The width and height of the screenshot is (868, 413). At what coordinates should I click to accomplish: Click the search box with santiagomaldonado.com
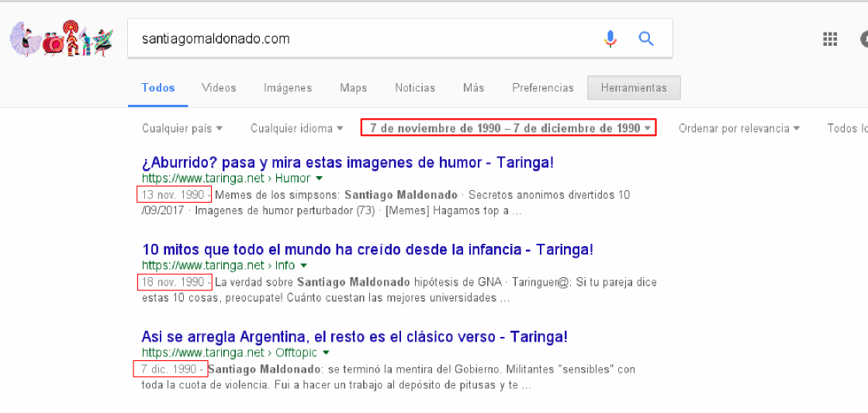pyautogui.click(x=365, y=39)
